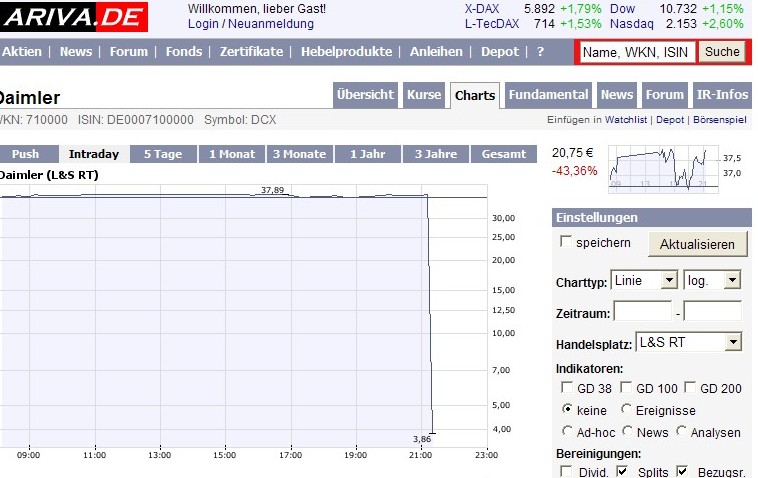This screenshot has width=758, height=478.
Task: Switch to the Übersicht tab
Action: point(365,95)
